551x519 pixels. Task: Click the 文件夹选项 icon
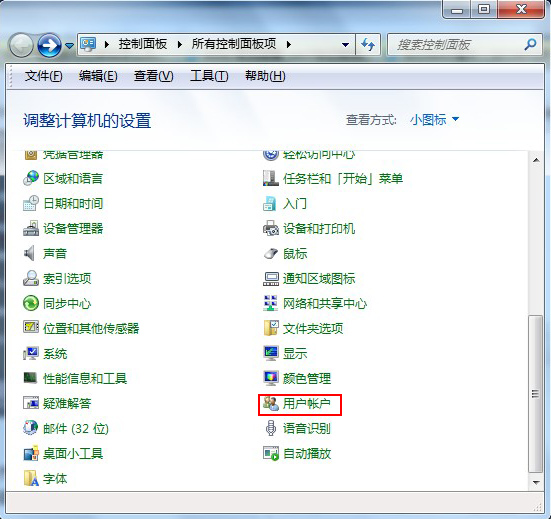271,327
